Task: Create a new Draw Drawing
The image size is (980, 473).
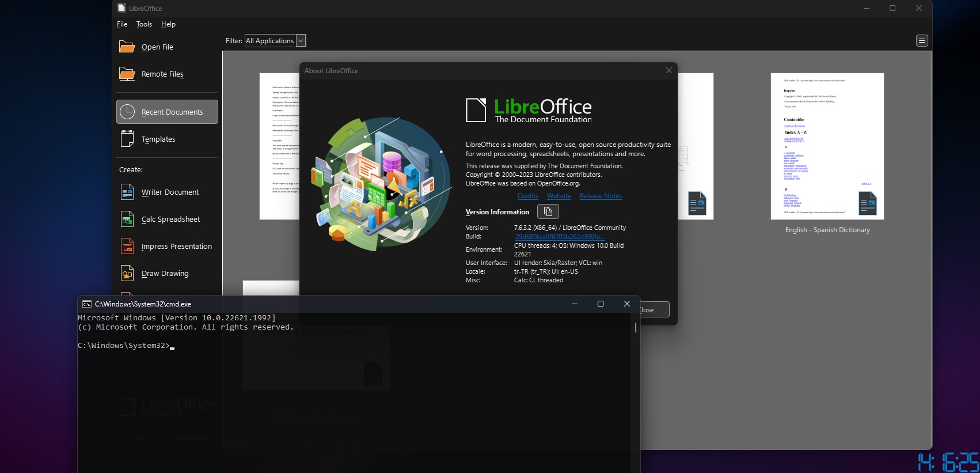Action: point(165,274)
